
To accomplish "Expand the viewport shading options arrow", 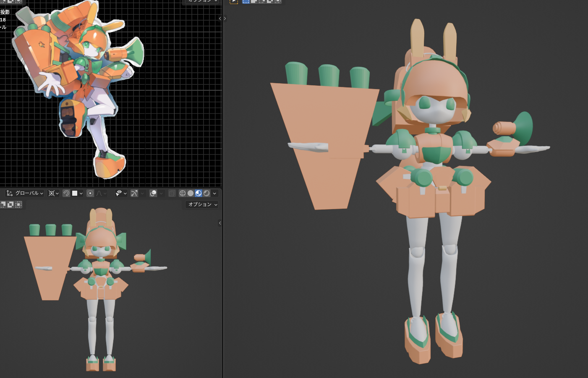I will click(x=214, y=194).
